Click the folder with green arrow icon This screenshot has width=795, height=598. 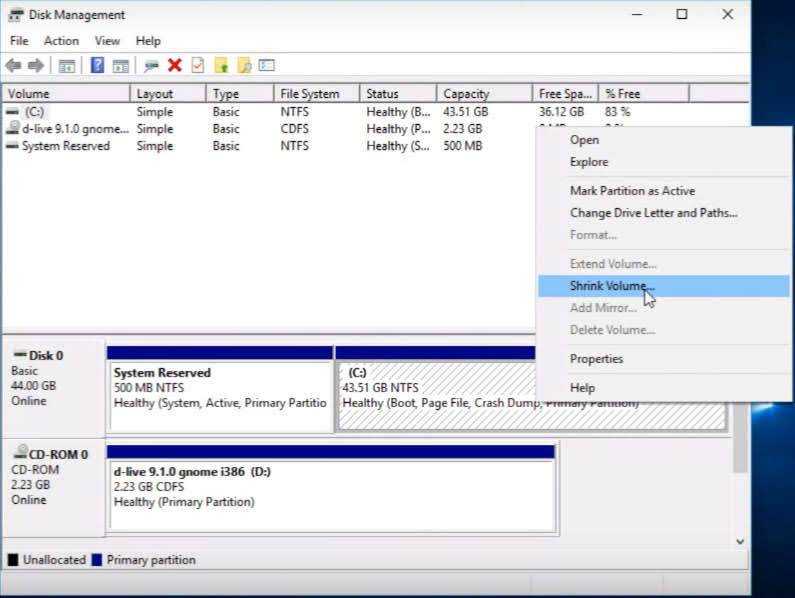221,65
